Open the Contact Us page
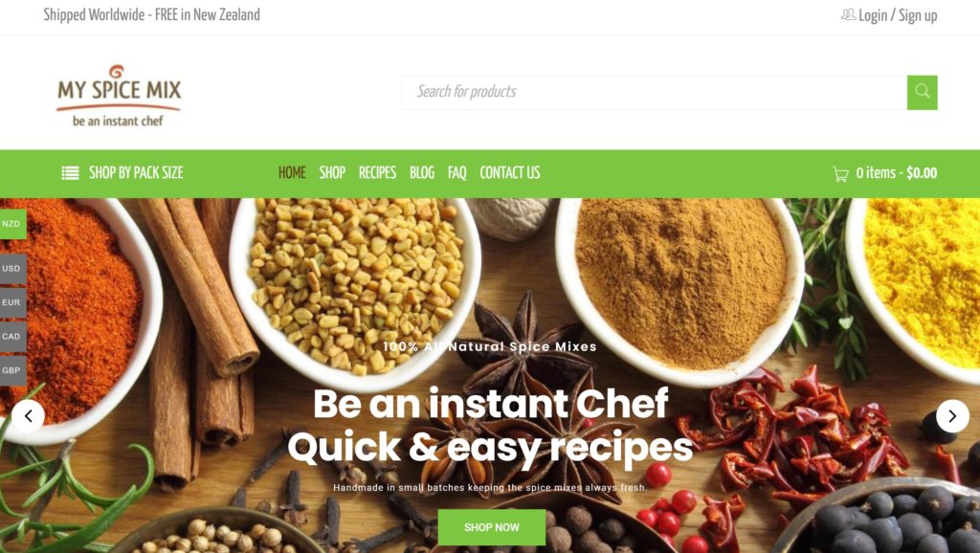980x553 pixels. click(x=510, y=173)
